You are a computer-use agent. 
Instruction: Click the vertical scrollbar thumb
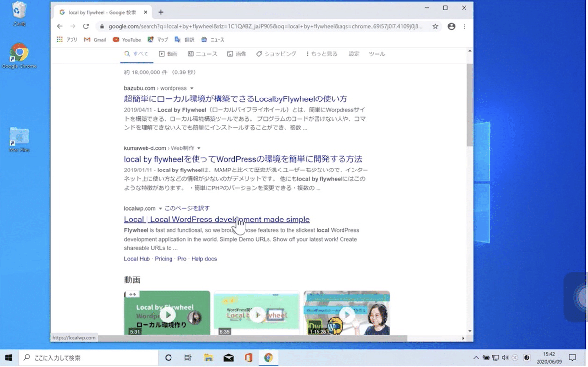tap(469, 104)
